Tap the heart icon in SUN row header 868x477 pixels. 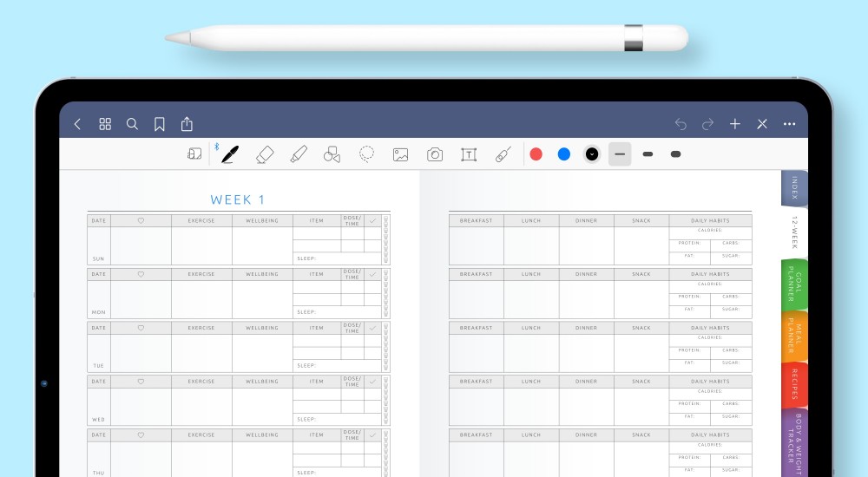(141, 220)
